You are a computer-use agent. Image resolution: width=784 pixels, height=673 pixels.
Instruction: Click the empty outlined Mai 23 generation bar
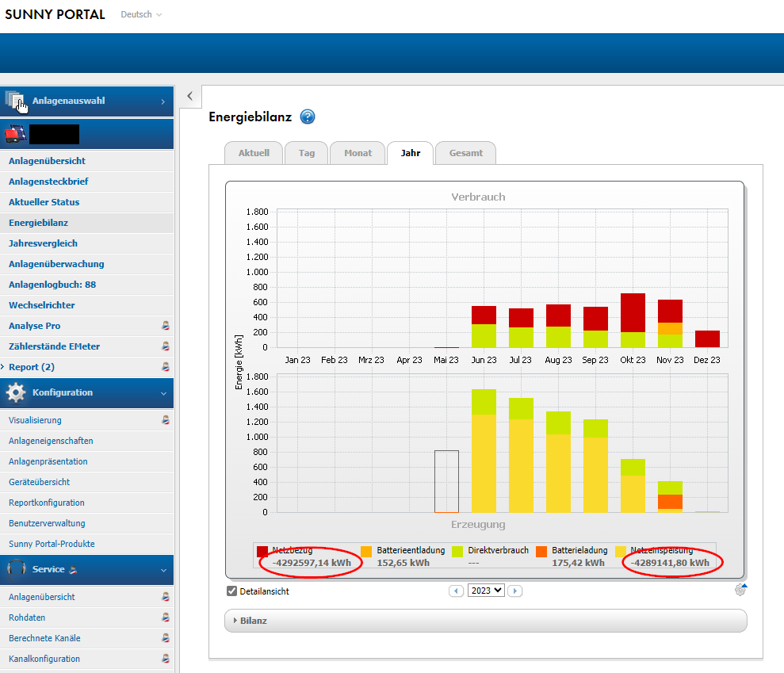click(x=446, y=481)
